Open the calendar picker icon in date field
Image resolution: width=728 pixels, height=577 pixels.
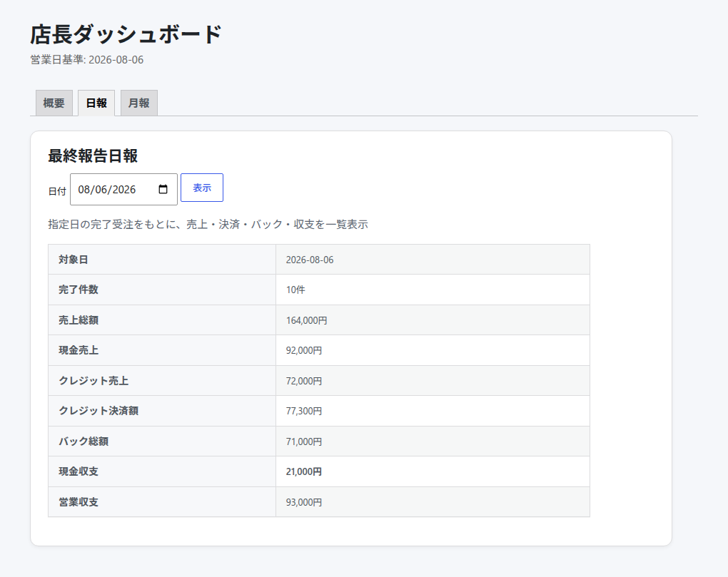pyautogui.click(x=163, y=189)
